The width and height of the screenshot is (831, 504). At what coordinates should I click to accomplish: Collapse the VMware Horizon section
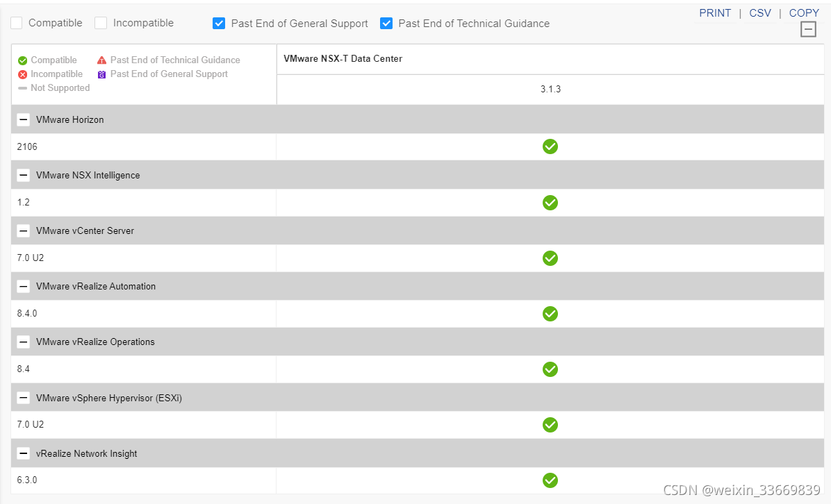point(24,119)
